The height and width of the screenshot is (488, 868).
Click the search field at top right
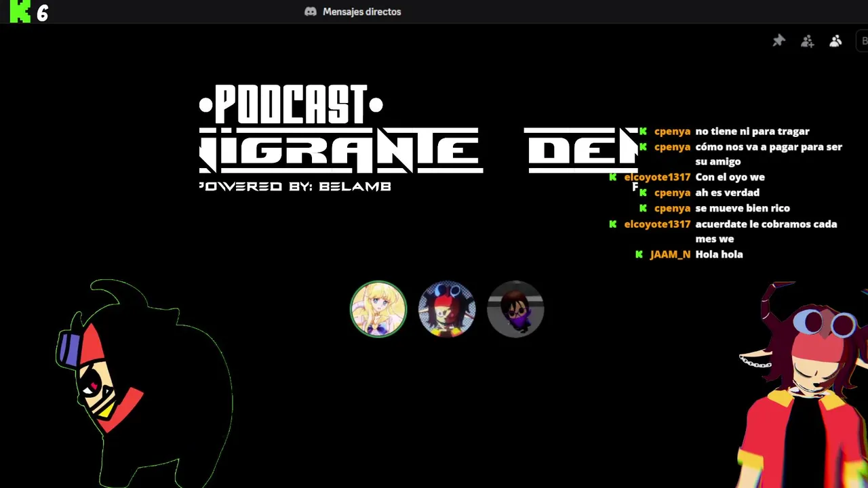[863, 41]
